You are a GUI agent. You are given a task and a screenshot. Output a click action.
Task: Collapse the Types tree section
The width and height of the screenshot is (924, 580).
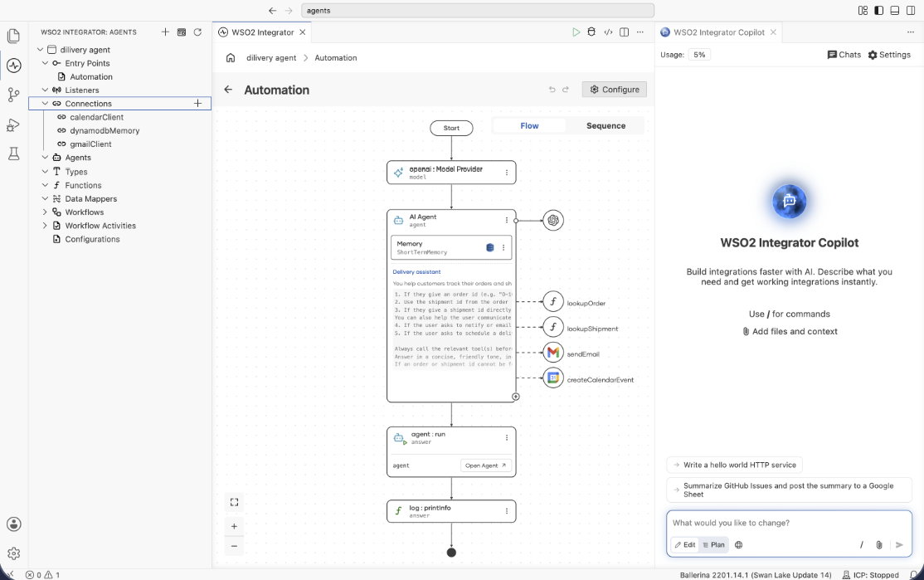(45, 172)
